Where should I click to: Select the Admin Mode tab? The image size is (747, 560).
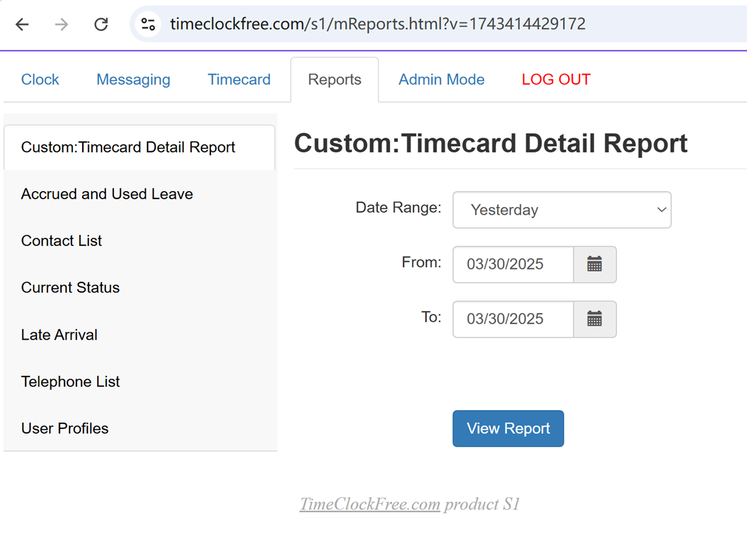click(441, 80)
